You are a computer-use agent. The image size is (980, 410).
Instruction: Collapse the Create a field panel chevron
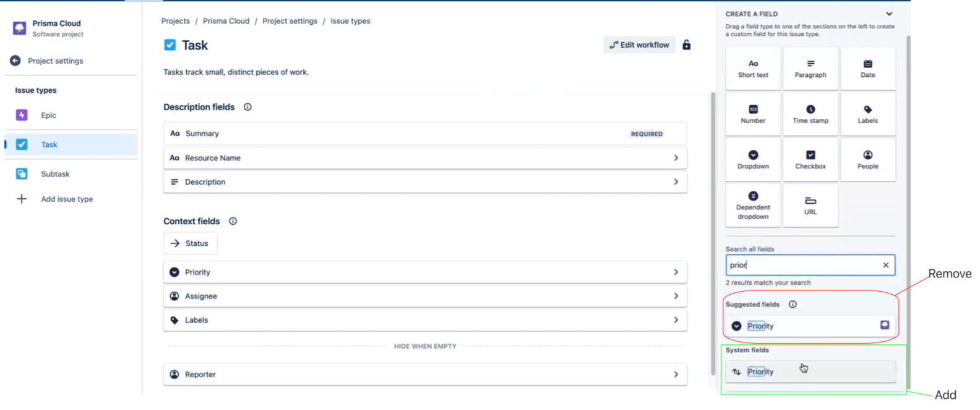click(x=889, y=14)
